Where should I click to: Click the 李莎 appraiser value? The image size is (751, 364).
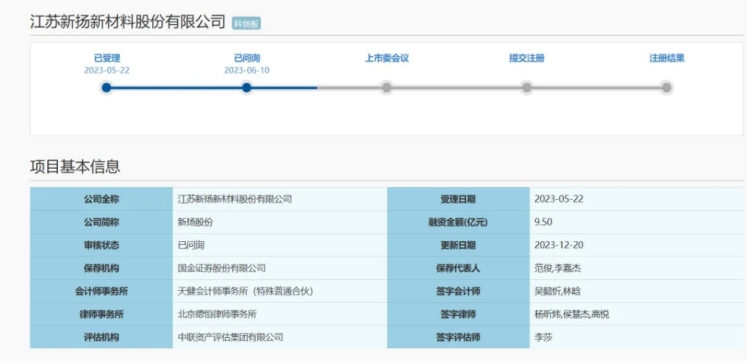click(x=544, y=337)
